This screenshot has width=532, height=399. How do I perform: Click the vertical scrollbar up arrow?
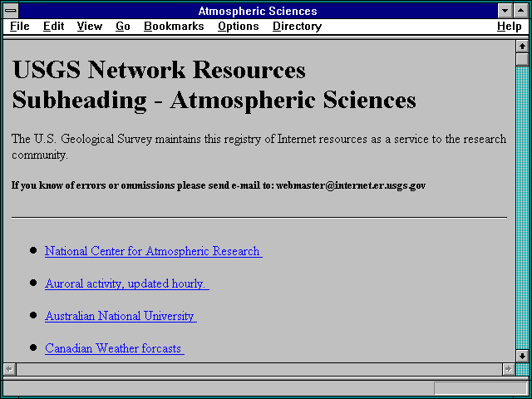[522, 47]
